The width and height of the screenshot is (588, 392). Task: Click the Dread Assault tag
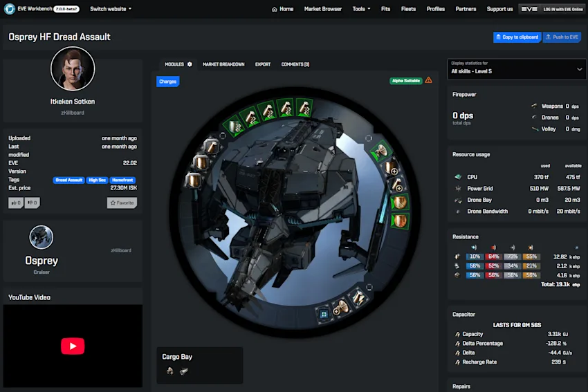(x=68, y=180)
